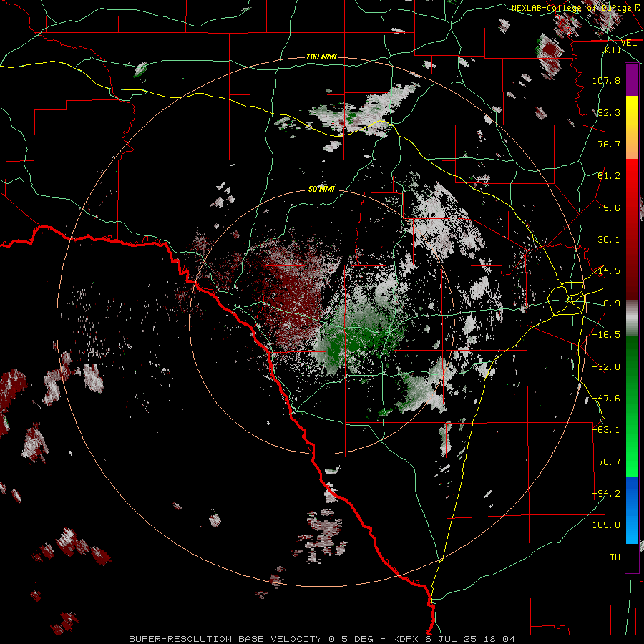
Task: Click the 100 NMI range ring label
Action: click(x=321, y=57)
